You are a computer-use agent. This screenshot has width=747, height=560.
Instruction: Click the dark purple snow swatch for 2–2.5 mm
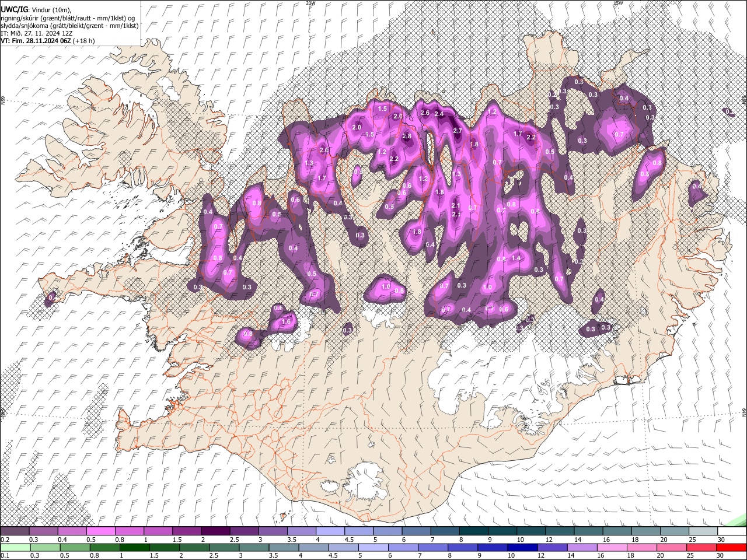[215, 531]
